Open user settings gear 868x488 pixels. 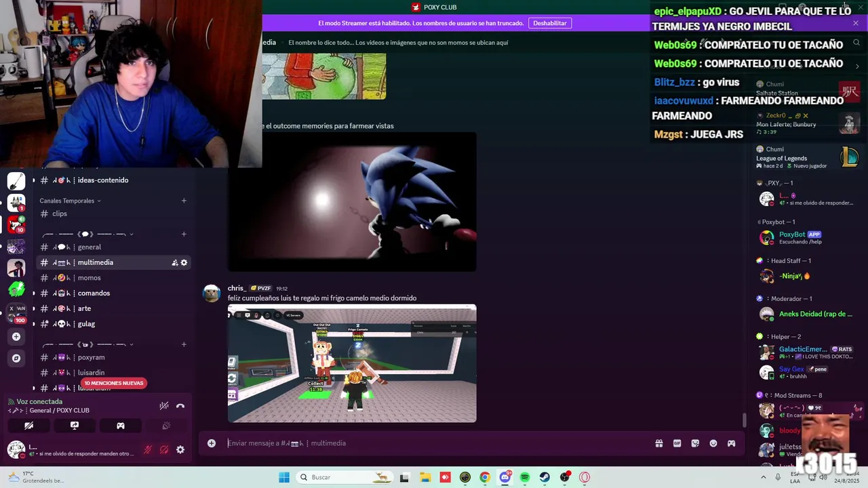(x=180, y=449)
